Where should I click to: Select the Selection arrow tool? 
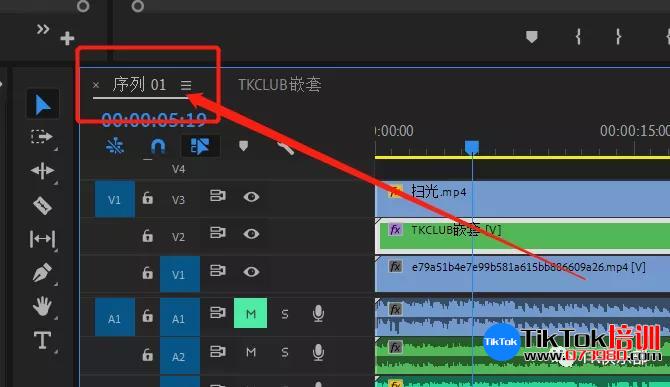[43, 104]
